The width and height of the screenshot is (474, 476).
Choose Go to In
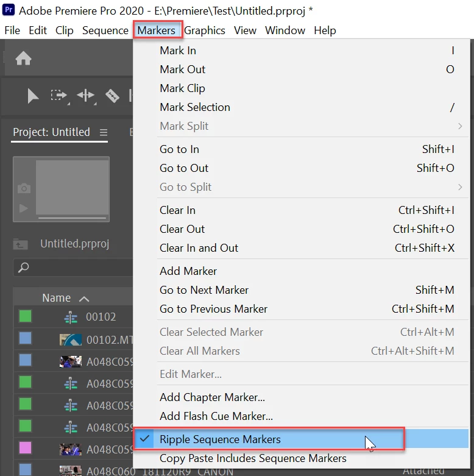coord(302,149)
